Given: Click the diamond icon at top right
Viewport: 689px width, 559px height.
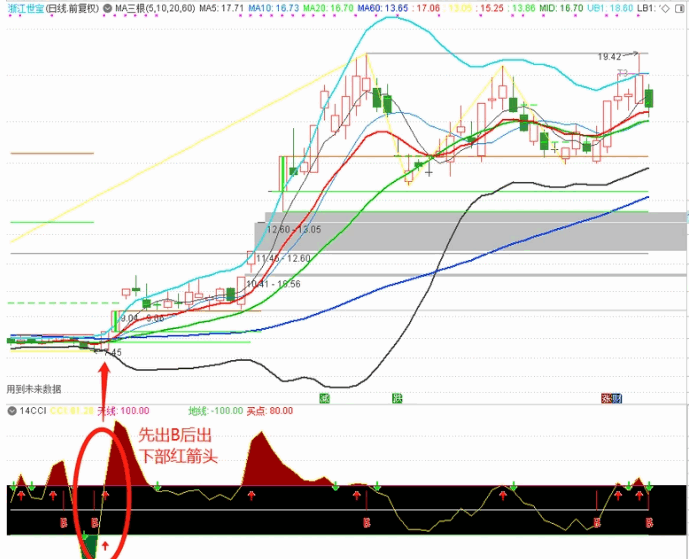Looking at the screenshot, I should pyautogui.click(x=665, y=8).
